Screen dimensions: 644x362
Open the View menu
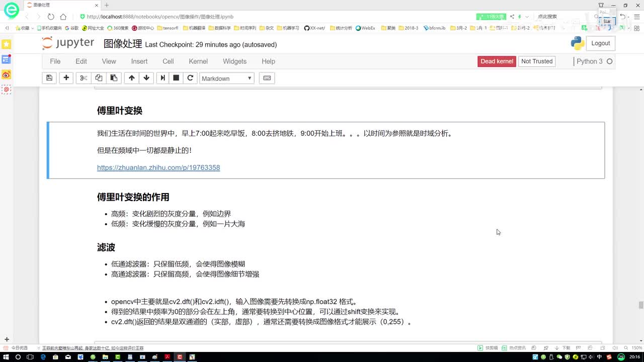[109, 61]
